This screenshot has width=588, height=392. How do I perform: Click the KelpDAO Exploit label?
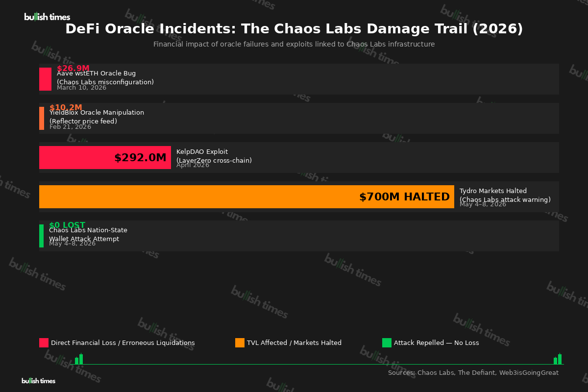click(202, 152)
